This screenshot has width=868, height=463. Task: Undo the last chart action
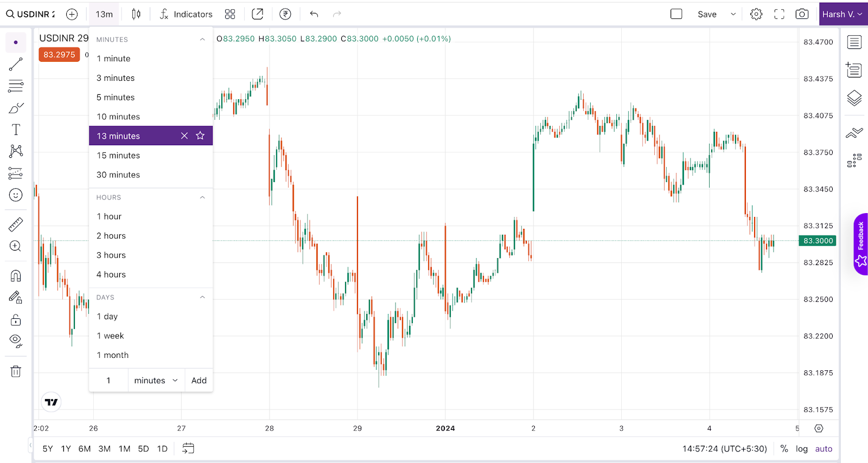314,14
